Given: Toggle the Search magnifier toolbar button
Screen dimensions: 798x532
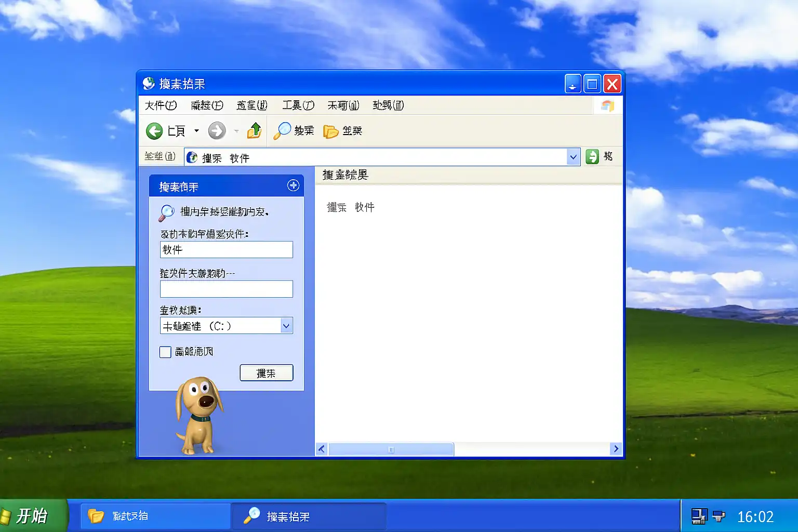Looking at the screenshot, I should [294, 131].
